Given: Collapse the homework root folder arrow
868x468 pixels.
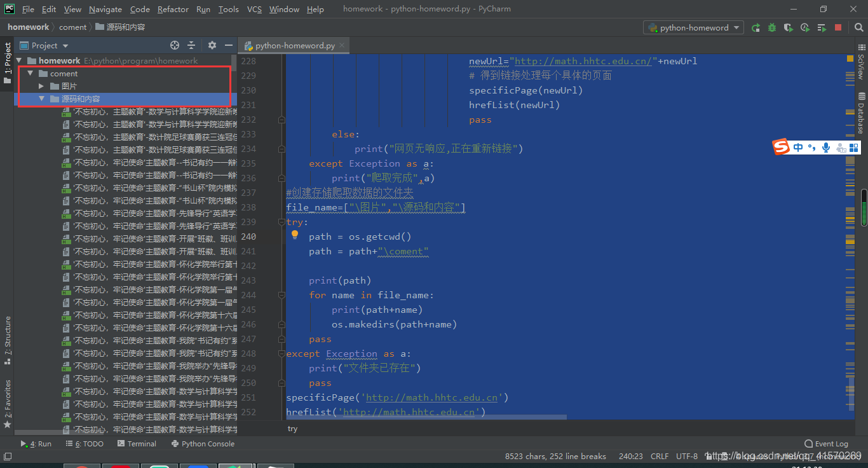Looking at the screenshot, I should coord(20,61).
